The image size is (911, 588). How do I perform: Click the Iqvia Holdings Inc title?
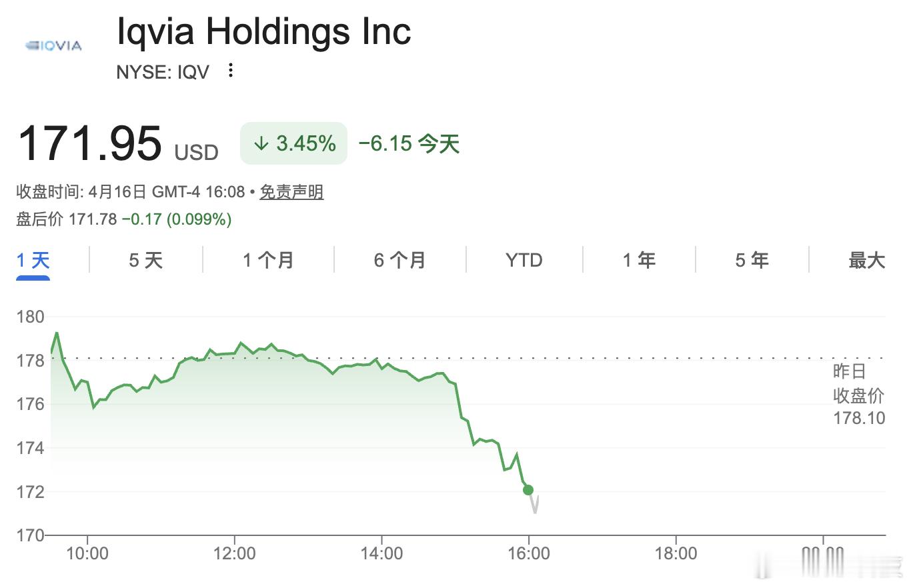point(263,31)
